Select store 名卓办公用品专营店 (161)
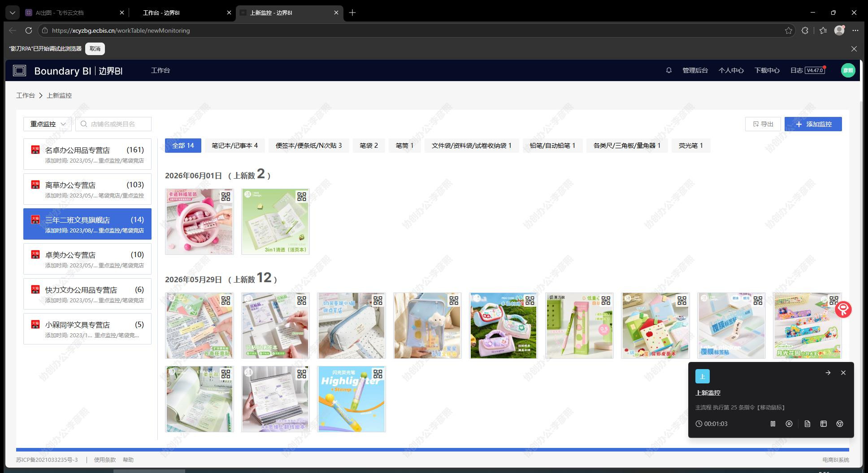 (87, 154)
